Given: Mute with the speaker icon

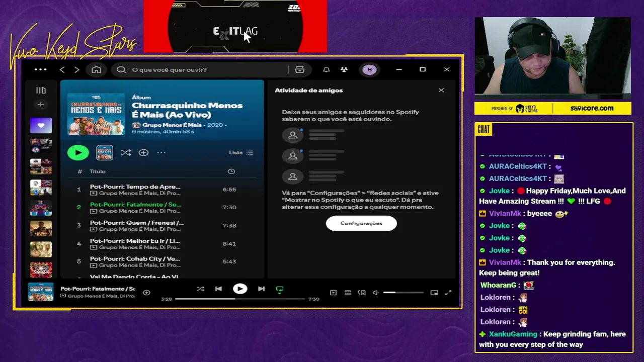Looking at the screenshot, I should click(x=375, y=293).
